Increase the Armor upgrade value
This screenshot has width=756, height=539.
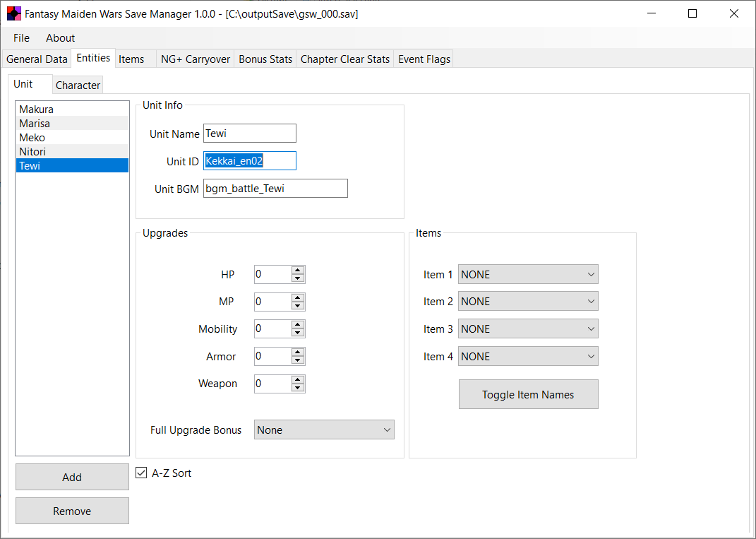(x=298, y=353)
